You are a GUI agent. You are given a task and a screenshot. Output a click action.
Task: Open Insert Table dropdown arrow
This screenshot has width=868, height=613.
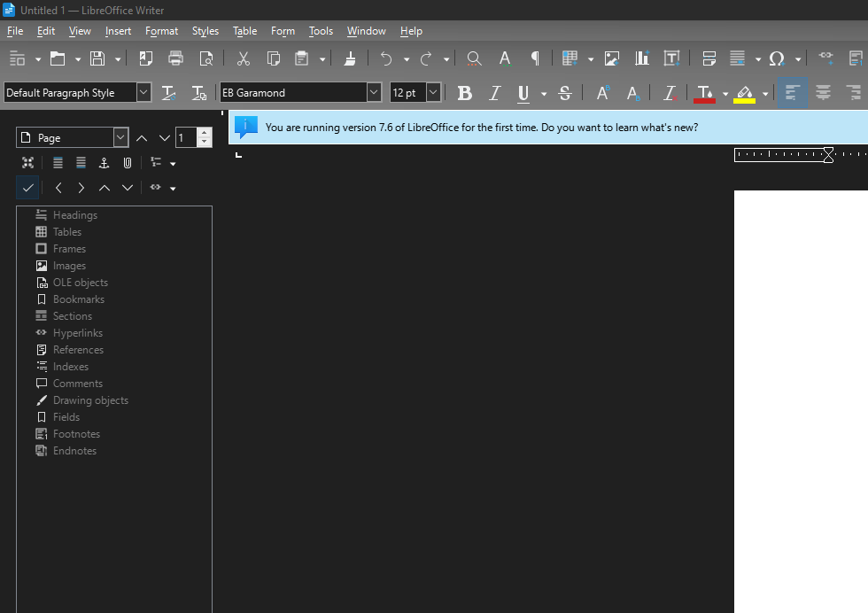[x=591, y=59]
